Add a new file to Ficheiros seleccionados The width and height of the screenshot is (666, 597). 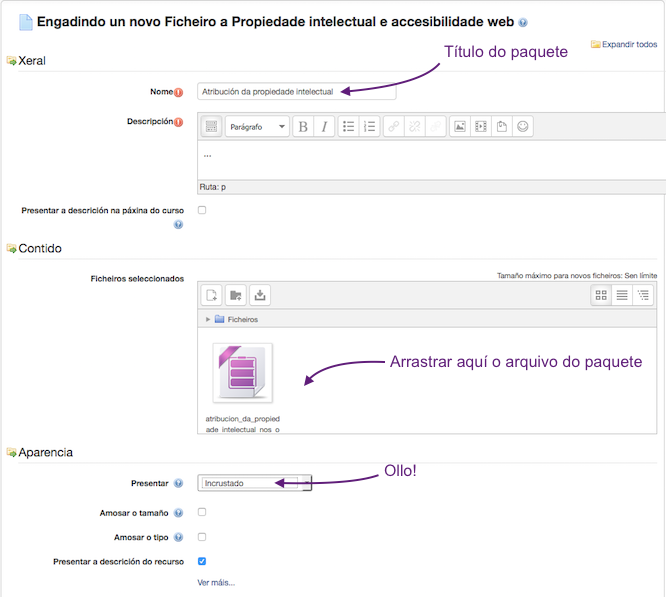point(212,295)
